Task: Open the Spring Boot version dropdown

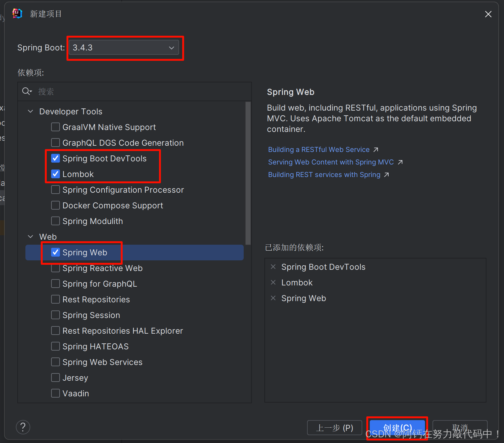Action: (x=171, y=48)
